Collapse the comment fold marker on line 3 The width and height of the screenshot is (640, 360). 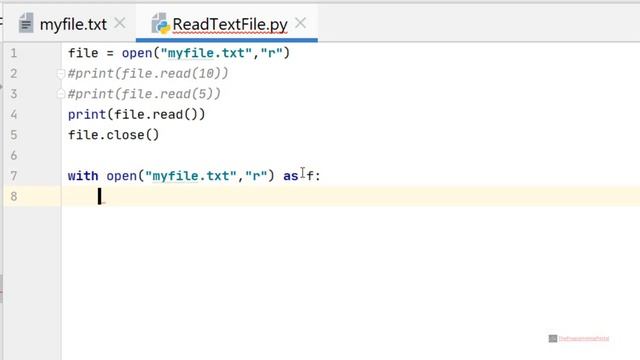(60, 94)
